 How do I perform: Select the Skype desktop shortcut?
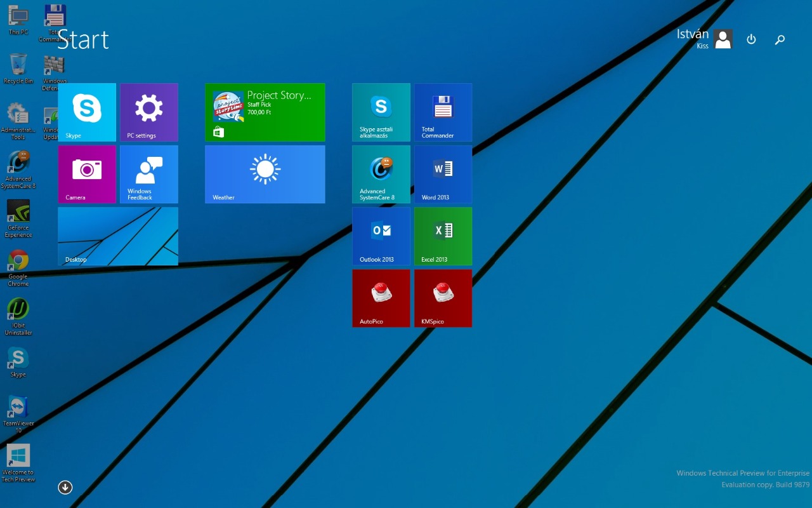(18, 363)
